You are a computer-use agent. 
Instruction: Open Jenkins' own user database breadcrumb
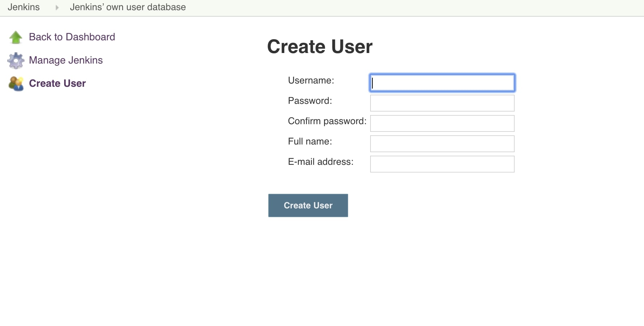128,7
